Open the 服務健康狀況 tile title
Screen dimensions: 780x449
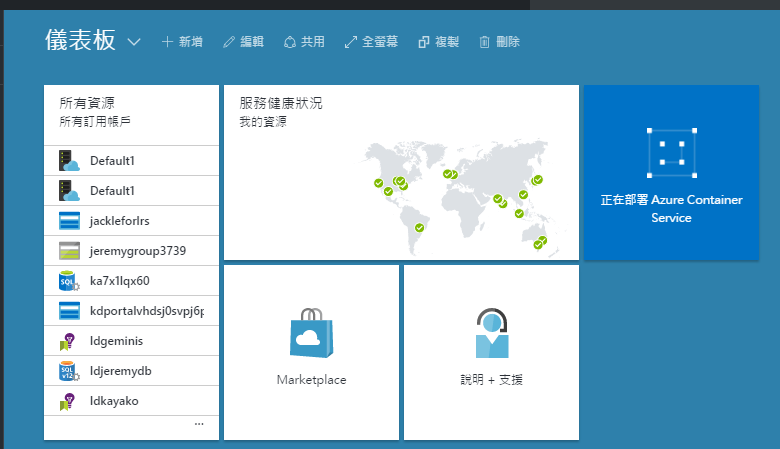point(281,103)
